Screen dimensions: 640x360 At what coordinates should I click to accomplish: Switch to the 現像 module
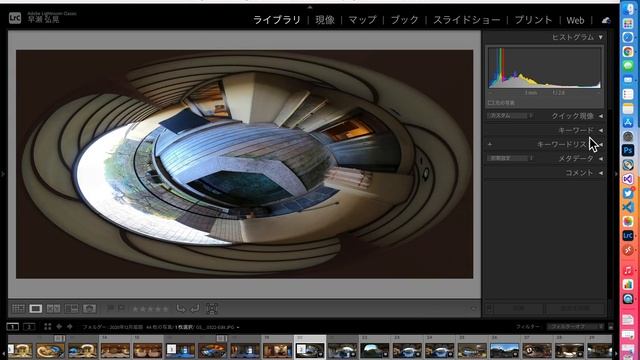325,20
